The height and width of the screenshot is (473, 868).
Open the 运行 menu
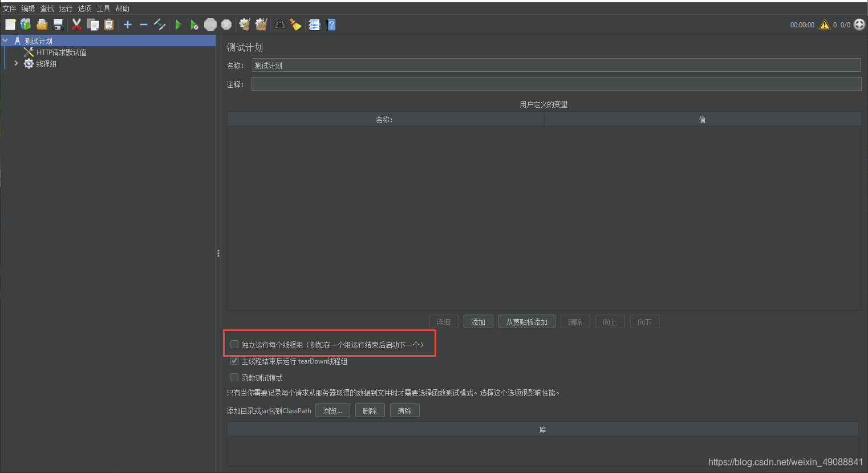tap(66, 9)
